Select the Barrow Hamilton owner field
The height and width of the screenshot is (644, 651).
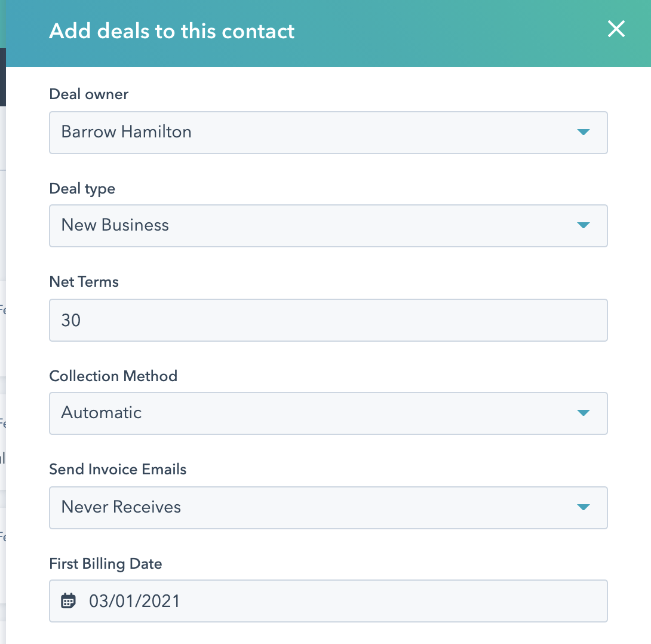coord(299,132)
